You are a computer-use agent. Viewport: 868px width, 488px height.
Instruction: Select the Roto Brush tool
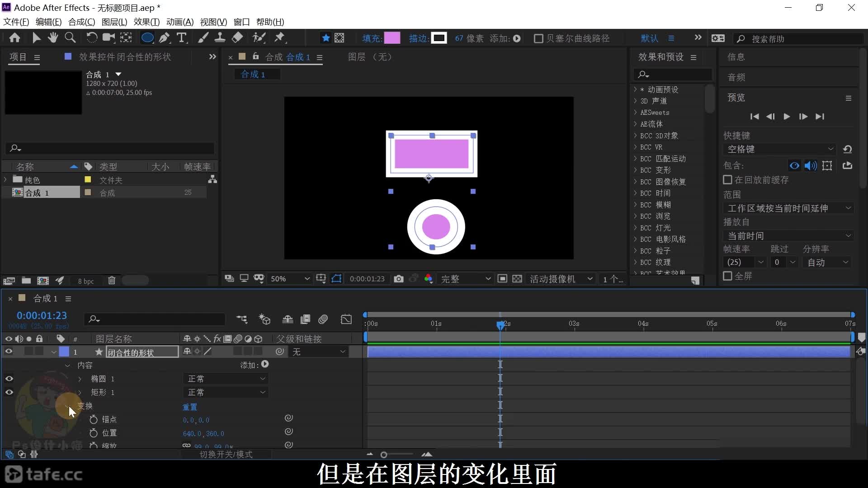[259, 38]
